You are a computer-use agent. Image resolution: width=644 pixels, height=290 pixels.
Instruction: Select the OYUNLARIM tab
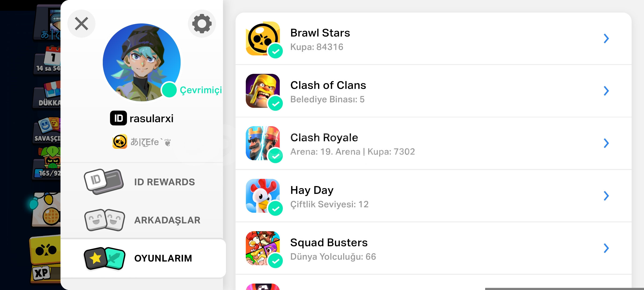pos(143,258)
